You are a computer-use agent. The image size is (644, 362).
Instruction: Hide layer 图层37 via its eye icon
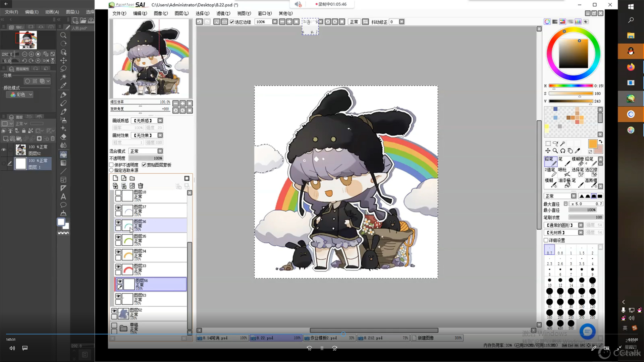[x=118, y=208]
